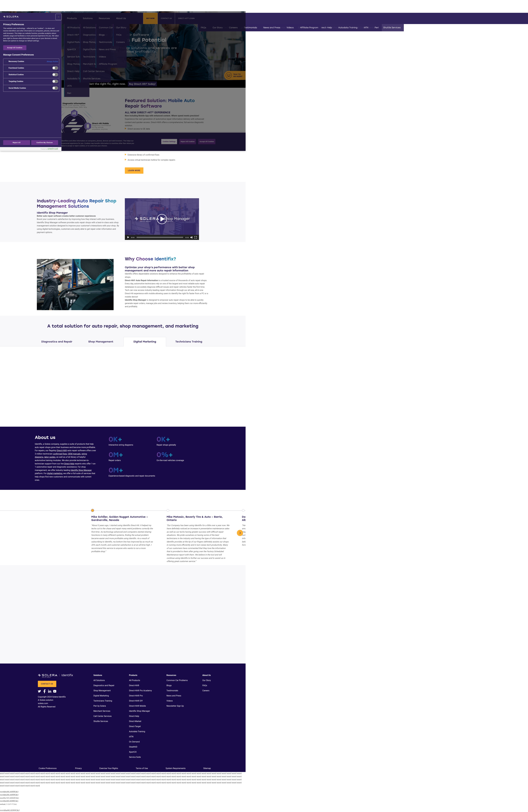
Task: Select Shop Management tab
Action: [x=101, y=341]
